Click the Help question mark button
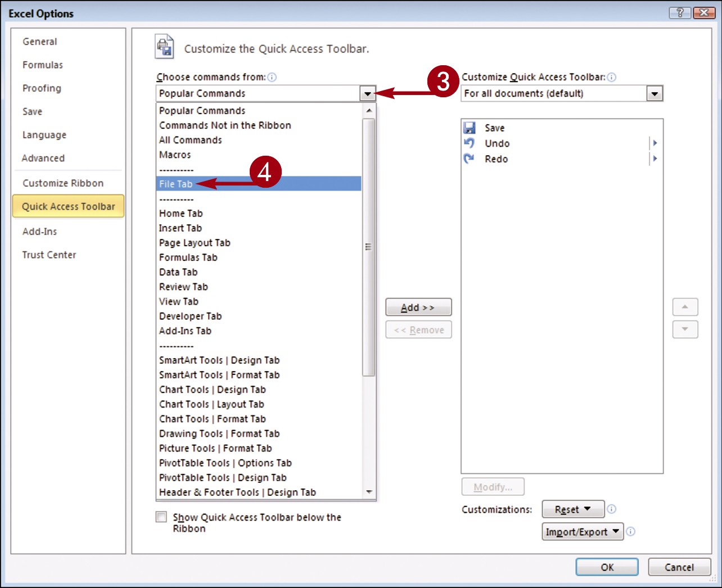 click(680, 13)
